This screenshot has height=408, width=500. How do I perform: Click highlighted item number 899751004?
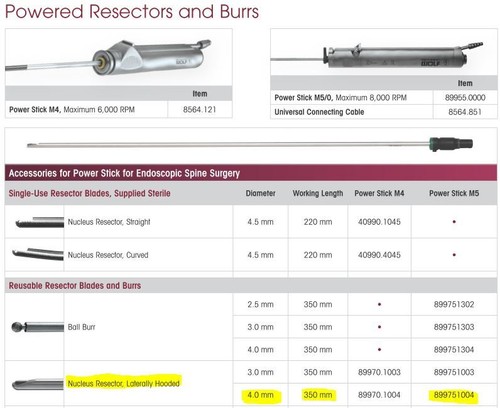pyautogui.click(x=454, y=395)
